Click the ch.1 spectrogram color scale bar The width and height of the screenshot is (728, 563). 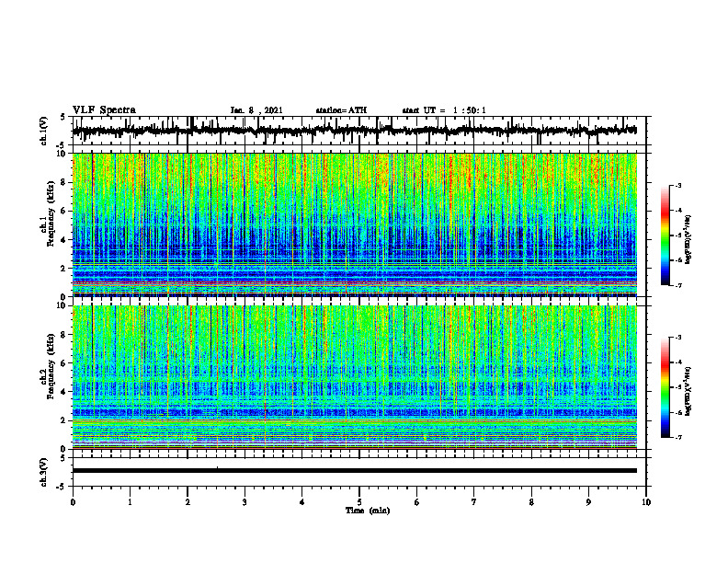point(665,236)
